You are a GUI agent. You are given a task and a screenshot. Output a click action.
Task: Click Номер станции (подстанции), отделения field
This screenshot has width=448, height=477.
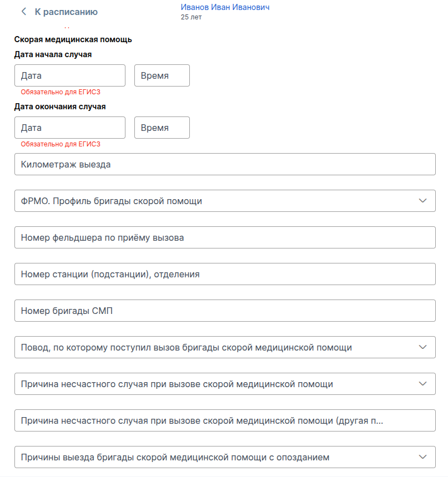pos(225,274)
